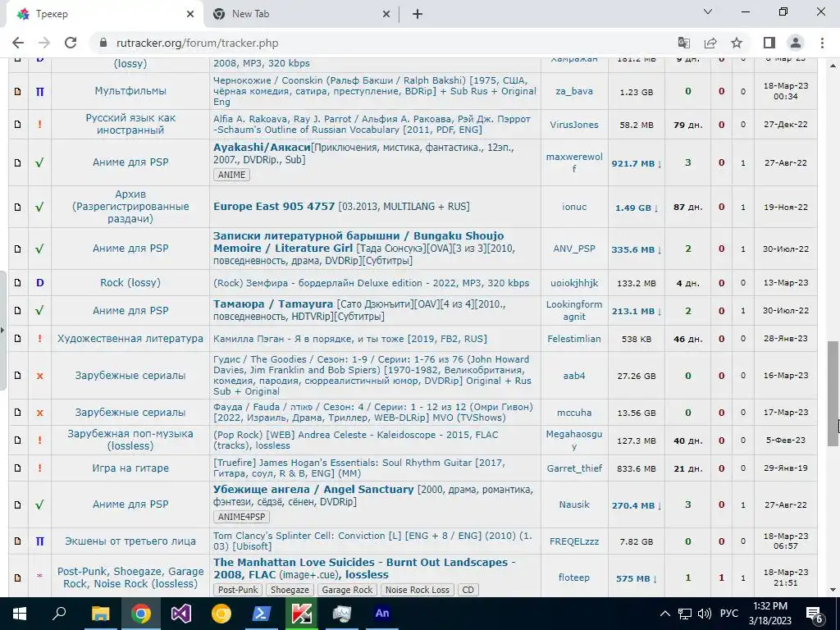
Task: Open File Explorer from taskbar
Action: [x=100, y=614]
